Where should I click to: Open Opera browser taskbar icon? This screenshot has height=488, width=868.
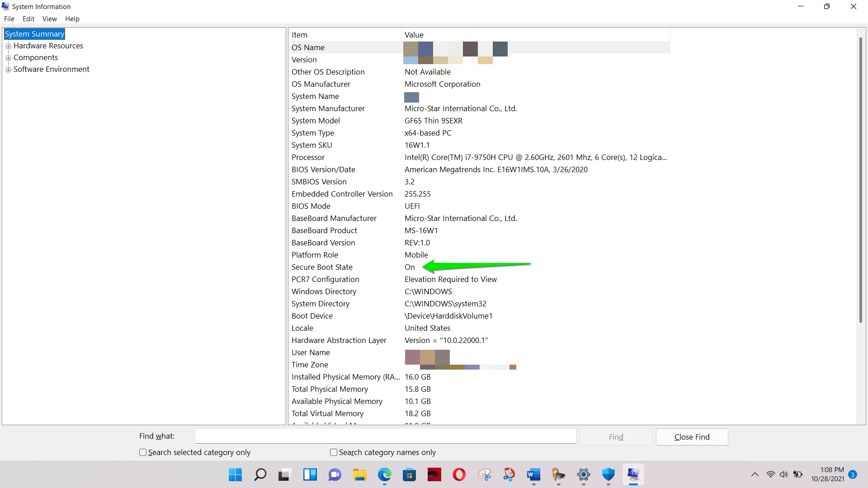pos(459,474)
